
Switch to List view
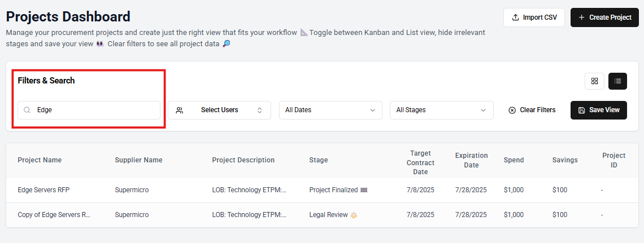(617, 81)
